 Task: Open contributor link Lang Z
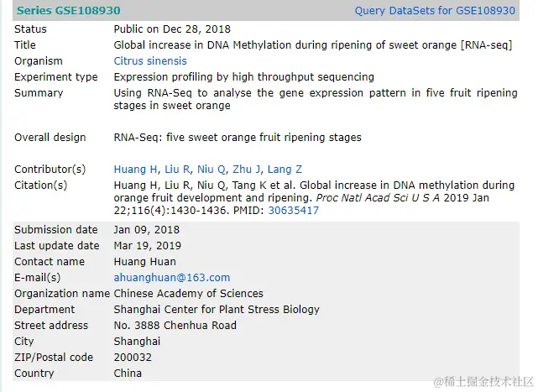285,170
